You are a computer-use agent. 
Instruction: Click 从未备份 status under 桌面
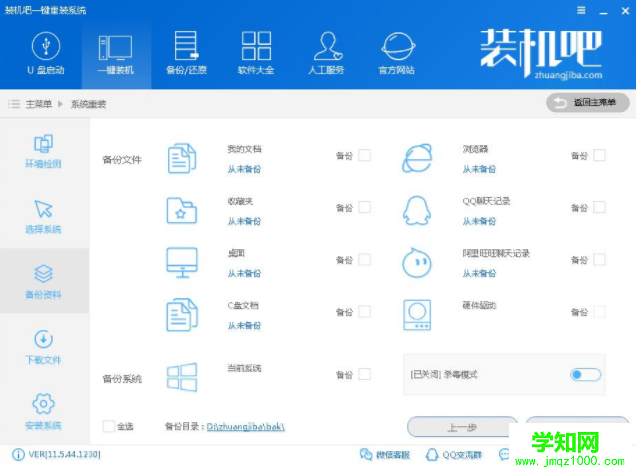(x=244, y=273)
